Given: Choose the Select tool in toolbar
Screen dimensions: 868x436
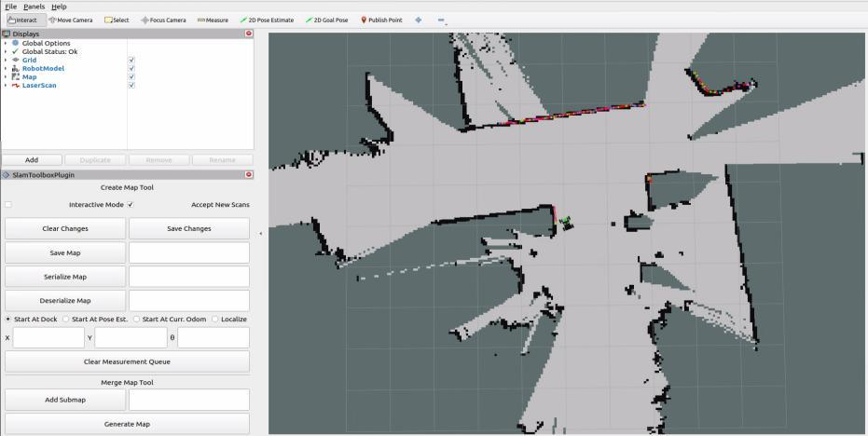Looking at the screenshot, I should 117,20.
